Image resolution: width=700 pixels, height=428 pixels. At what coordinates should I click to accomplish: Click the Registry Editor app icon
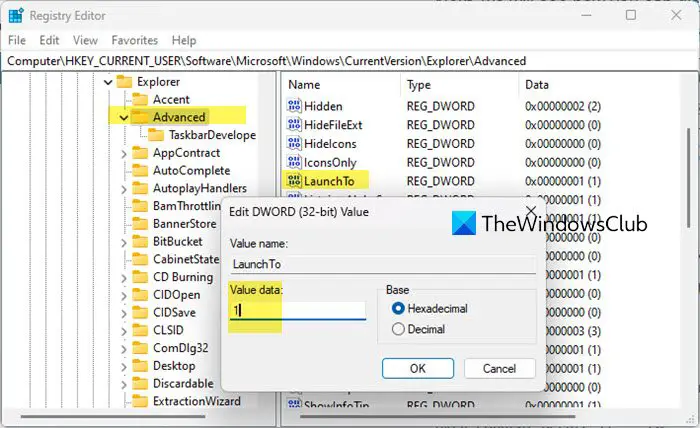(16, 16)
